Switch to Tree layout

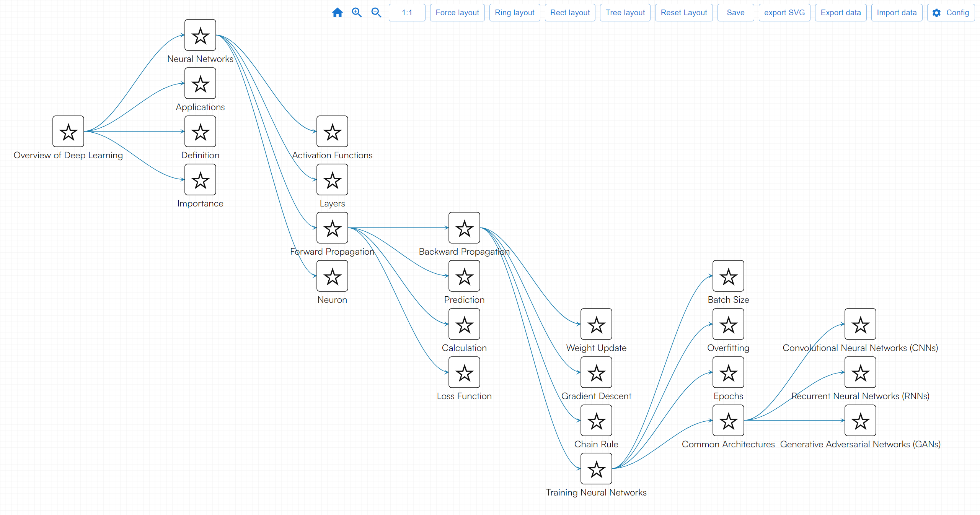[x=625, y=13]
